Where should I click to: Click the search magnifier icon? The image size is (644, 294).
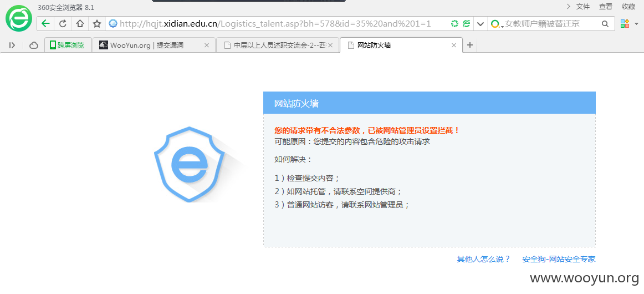coord(605,24)
